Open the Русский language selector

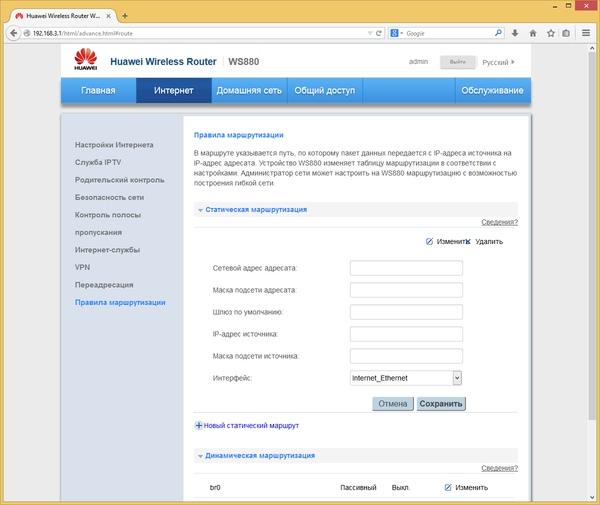498,62
